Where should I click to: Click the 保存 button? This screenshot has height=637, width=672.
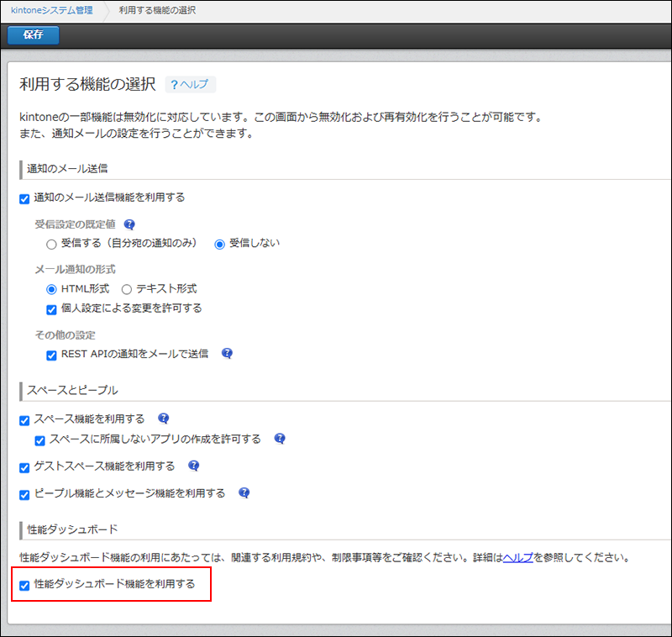click(x=32, y=35)
